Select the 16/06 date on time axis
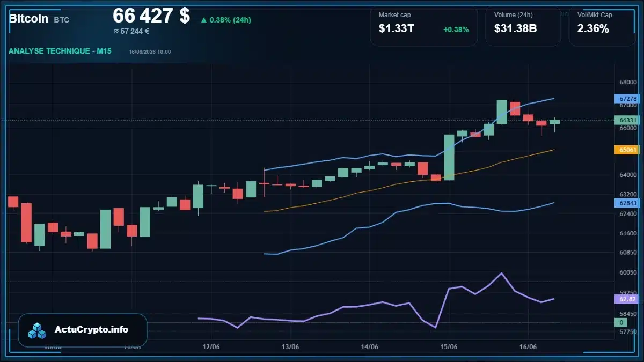This screenshot has width=644, height=362. (528, 347)
